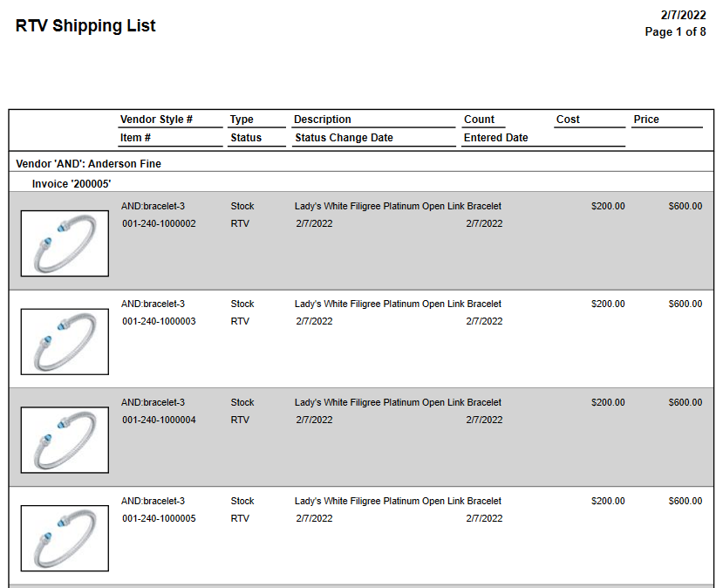
Task: Click the Item # column header
Action: [135, 138]
